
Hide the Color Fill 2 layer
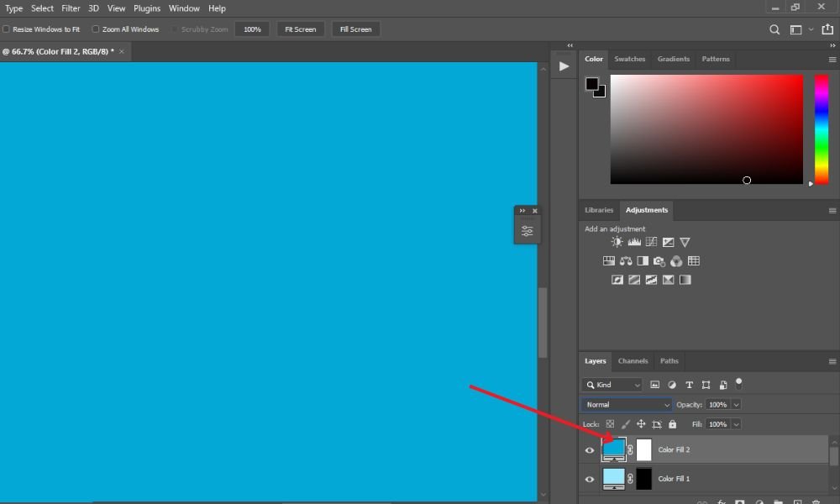pos(590,450)
